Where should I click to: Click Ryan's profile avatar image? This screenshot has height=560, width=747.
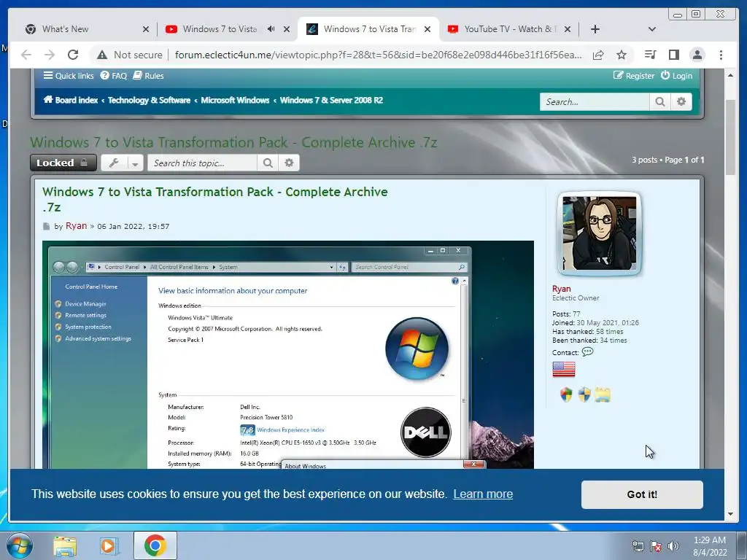pyautogui.click(x=600, y=233)
